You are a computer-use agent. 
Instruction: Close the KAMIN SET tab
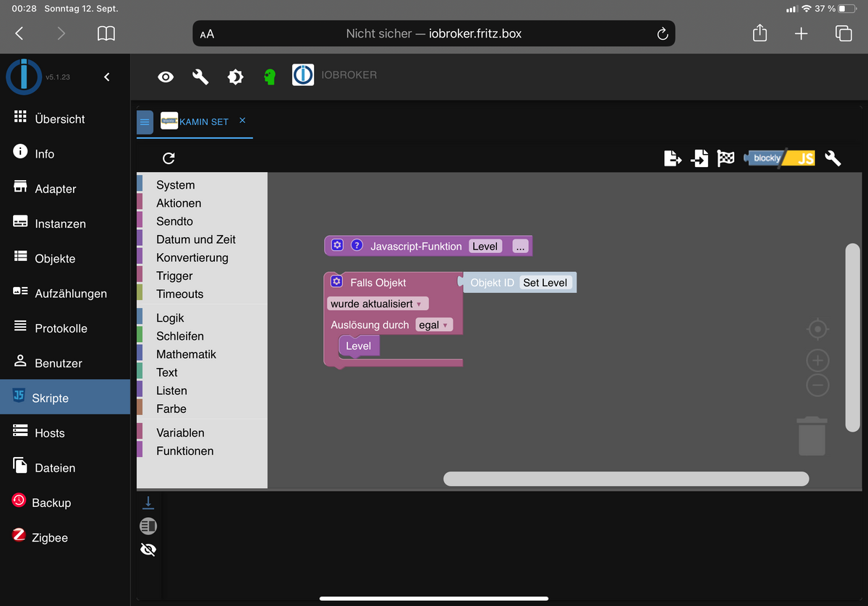point(242,121)
